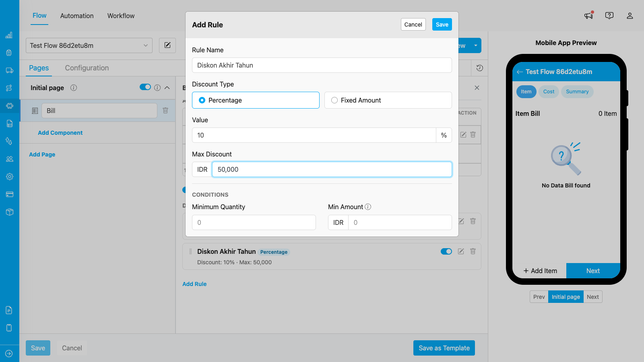Image resolution: width=644 pixels, height=362 pixels.
Task: Click the Initial page button under the preview
Action: [x=566, y=297]
